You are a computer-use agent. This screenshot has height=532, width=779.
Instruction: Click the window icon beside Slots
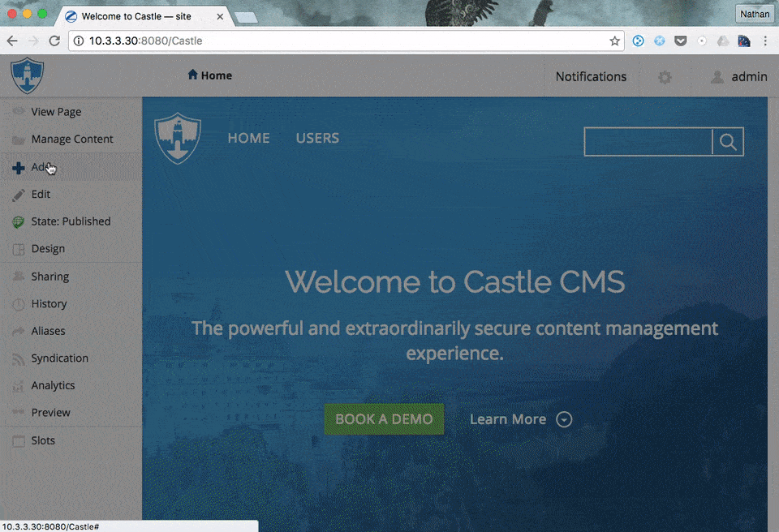click(19, 441)
